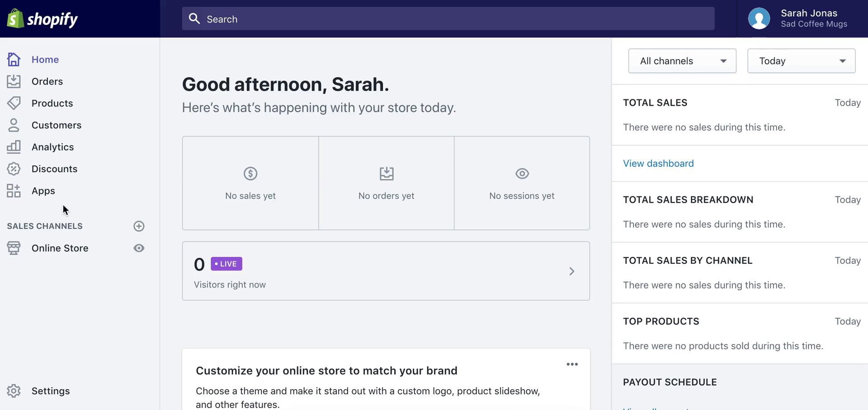The height and width of the screenshot is (410, 868).
Task: Click the Products tag icon
Action: point(14,103)
